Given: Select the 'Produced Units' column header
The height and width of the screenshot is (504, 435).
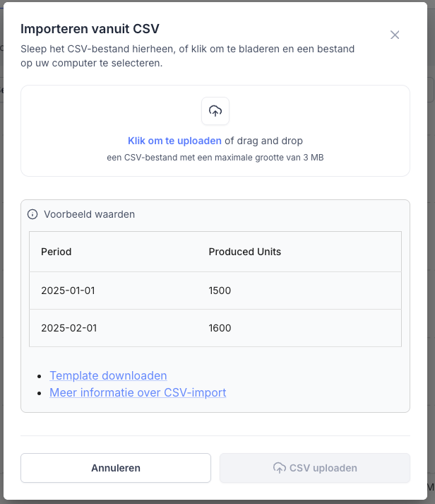Looking at the screenshot, I should 245,252.
